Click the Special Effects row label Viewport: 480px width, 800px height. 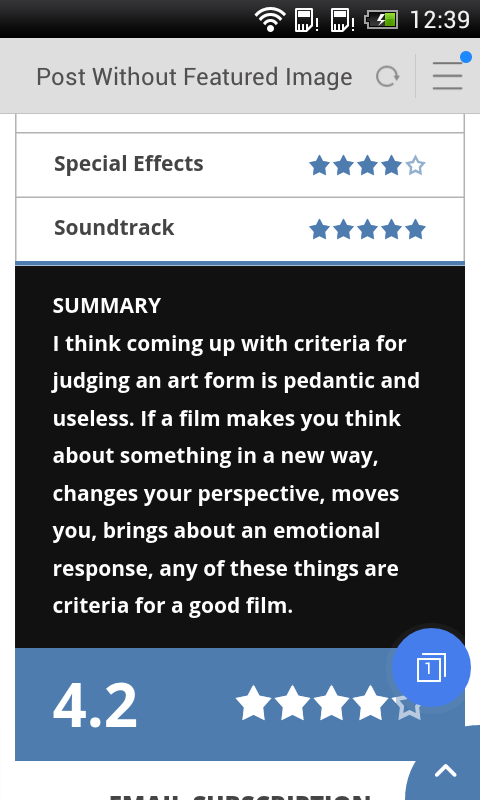click(129, 164)
